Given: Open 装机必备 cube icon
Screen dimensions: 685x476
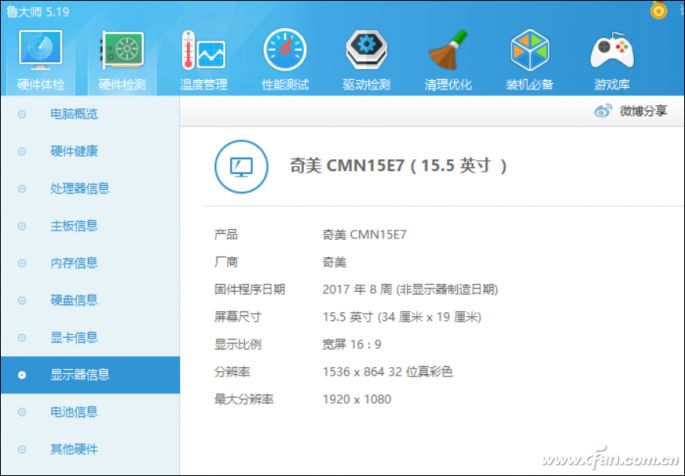Looking at the screenshot, I should click(x=529, y=50).
